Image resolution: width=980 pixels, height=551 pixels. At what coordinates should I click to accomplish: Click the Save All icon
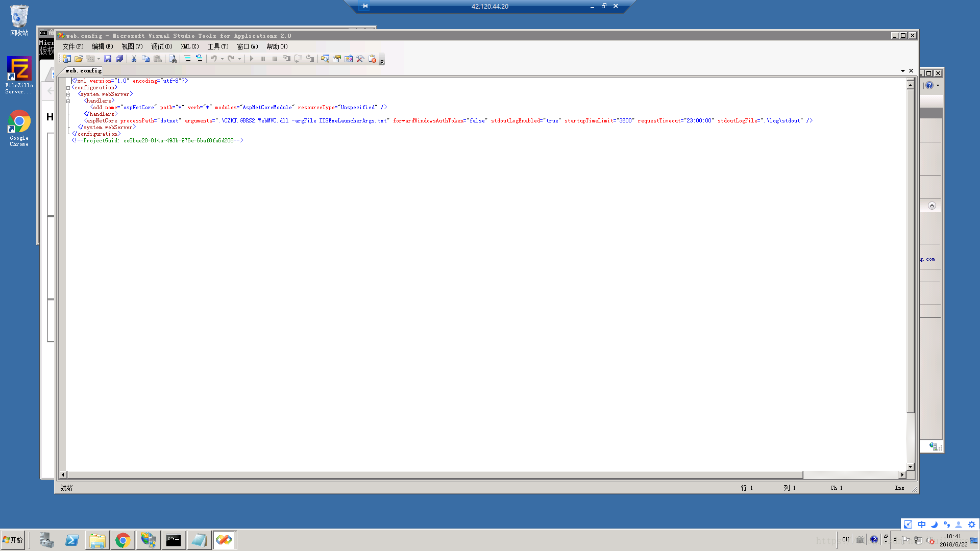(x=119, y=59)
